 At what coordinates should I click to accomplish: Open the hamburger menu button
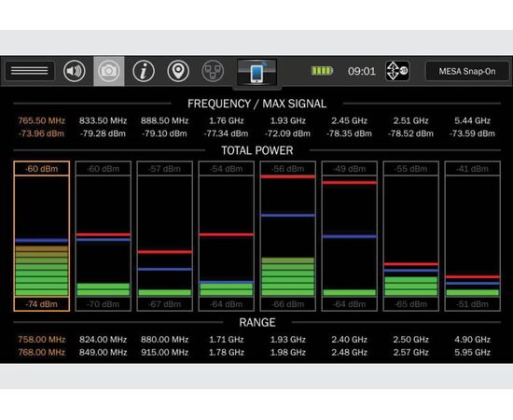click(30, 71)
